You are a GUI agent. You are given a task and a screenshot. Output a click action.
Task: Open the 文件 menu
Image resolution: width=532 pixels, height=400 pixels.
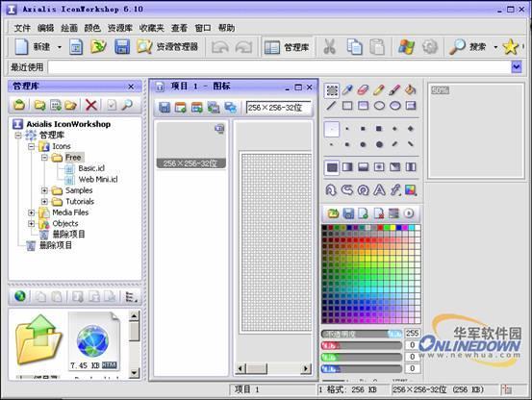tap(22, 28)
